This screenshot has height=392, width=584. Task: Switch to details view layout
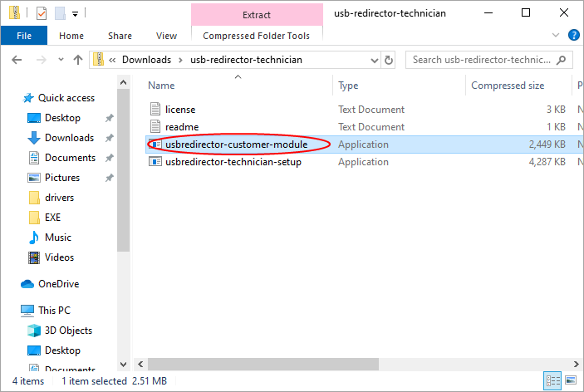click(x=554, y=381)
